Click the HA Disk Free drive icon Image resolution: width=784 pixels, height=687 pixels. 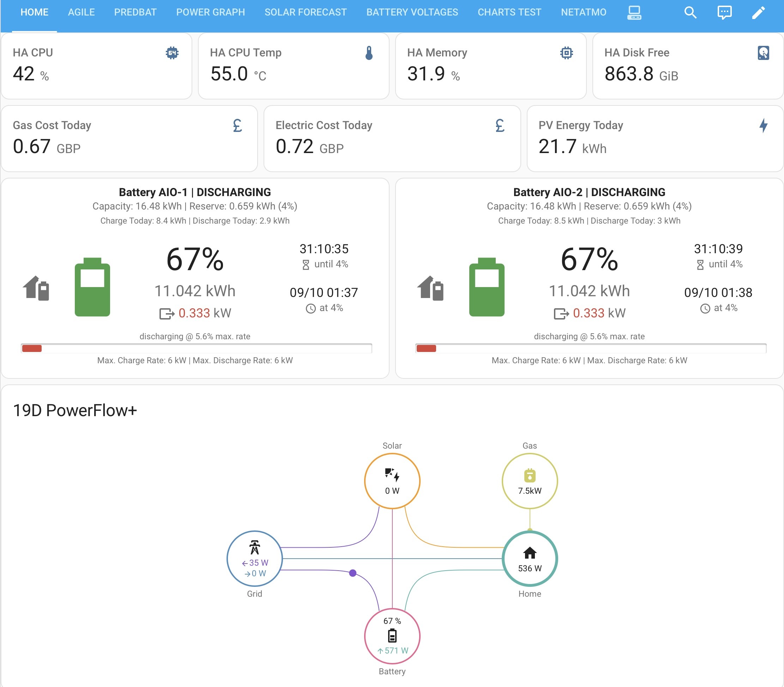pyautogui.click(x=763, y=53)
